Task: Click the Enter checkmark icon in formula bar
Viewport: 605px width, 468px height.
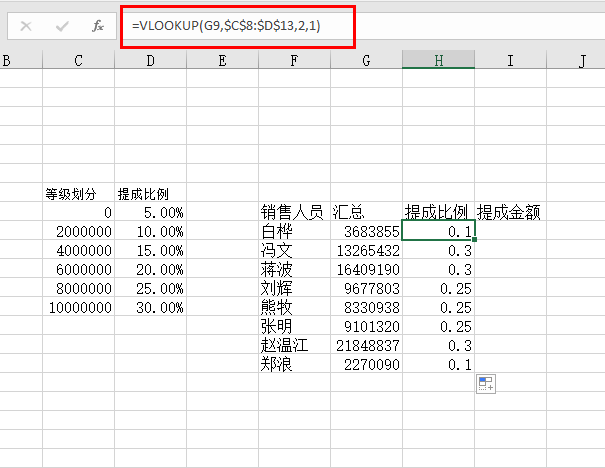Action: click(62, 26)
